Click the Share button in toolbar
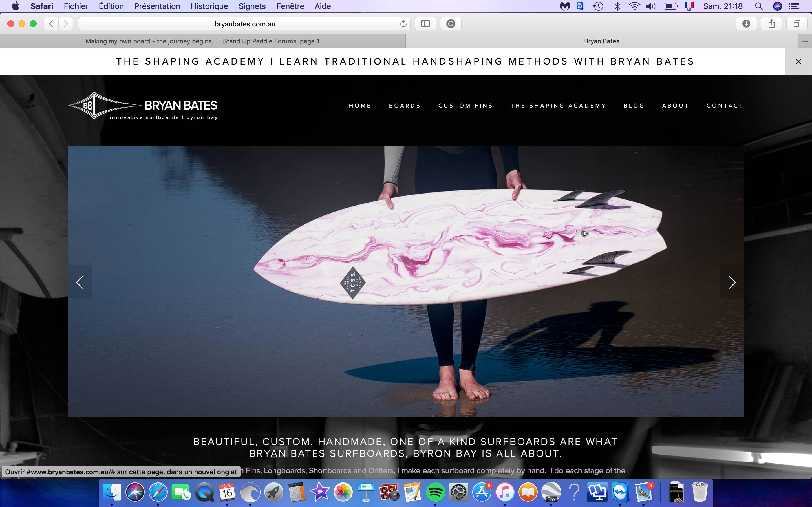The height and width of the screenshot is (507, 812). click(x=771, y=24)
